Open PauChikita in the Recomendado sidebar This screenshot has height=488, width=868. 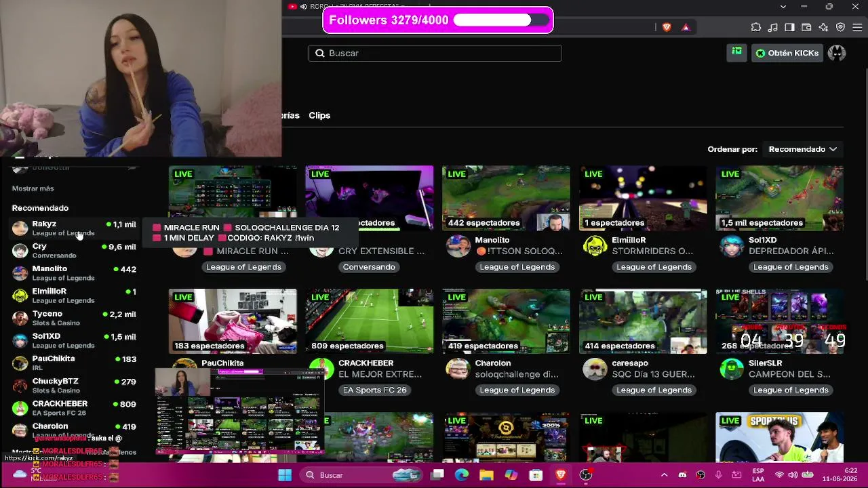75,363
